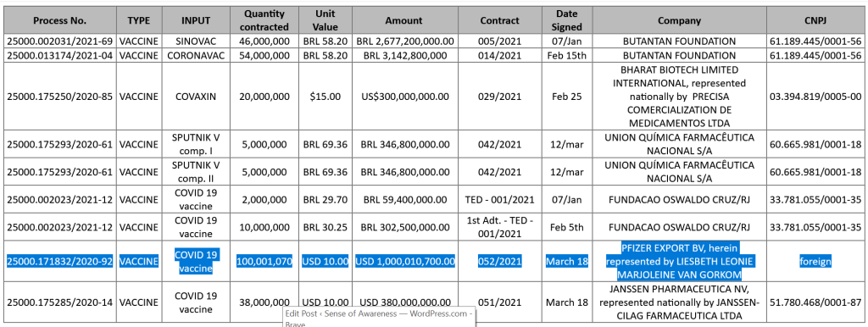Click the highlighted USD 1,000,010,700.00 amount
The width and height of the screenshot is (868, 327).
404,261
